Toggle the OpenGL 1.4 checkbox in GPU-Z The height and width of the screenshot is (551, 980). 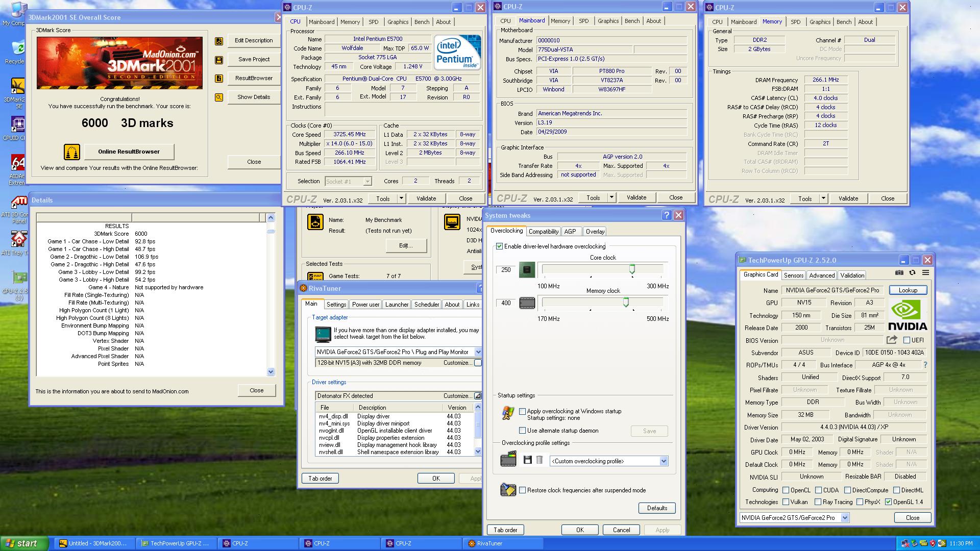[x=888, y=502]
